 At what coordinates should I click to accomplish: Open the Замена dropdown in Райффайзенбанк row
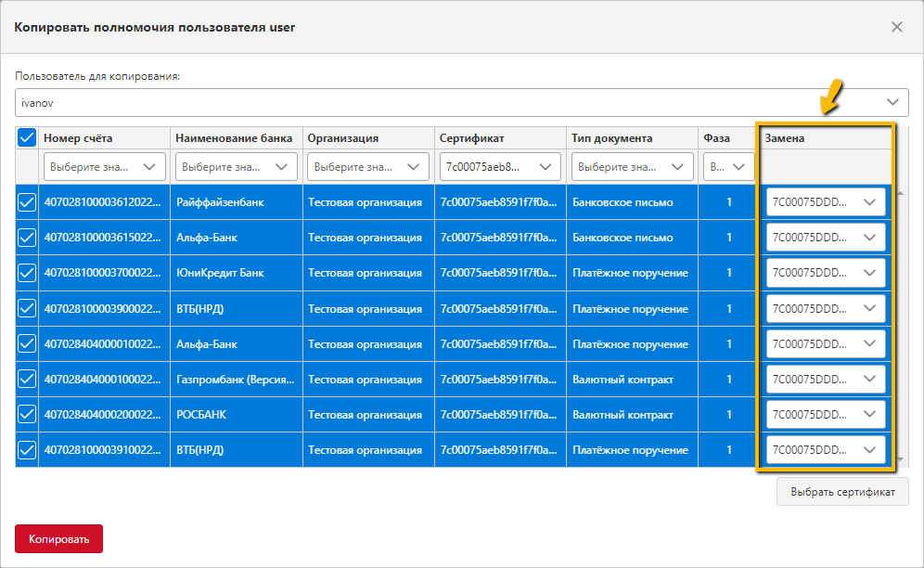click(x=826, y=202)
